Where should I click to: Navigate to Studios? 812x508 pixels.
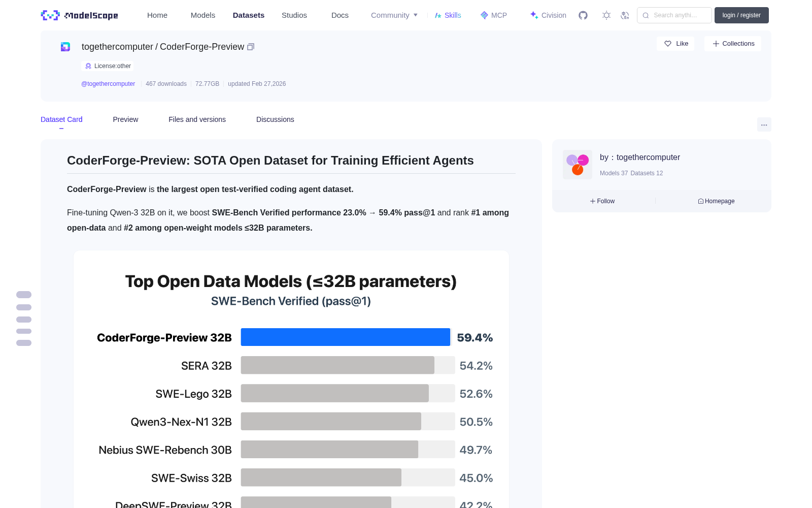(294, 15)
